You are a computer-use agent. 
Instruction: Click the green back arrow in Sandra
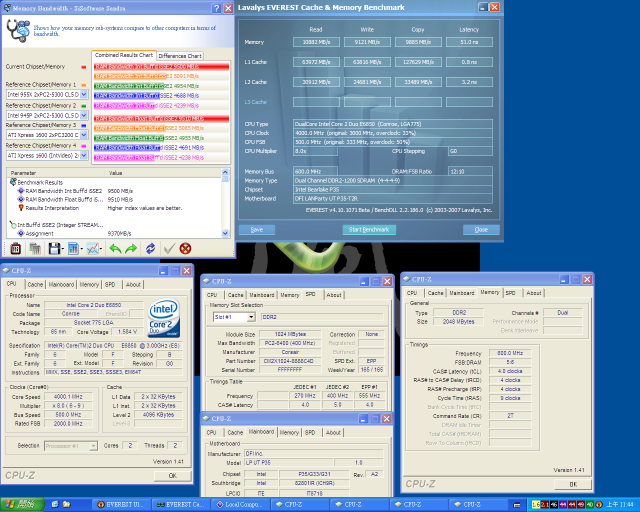tap(115, 248)
